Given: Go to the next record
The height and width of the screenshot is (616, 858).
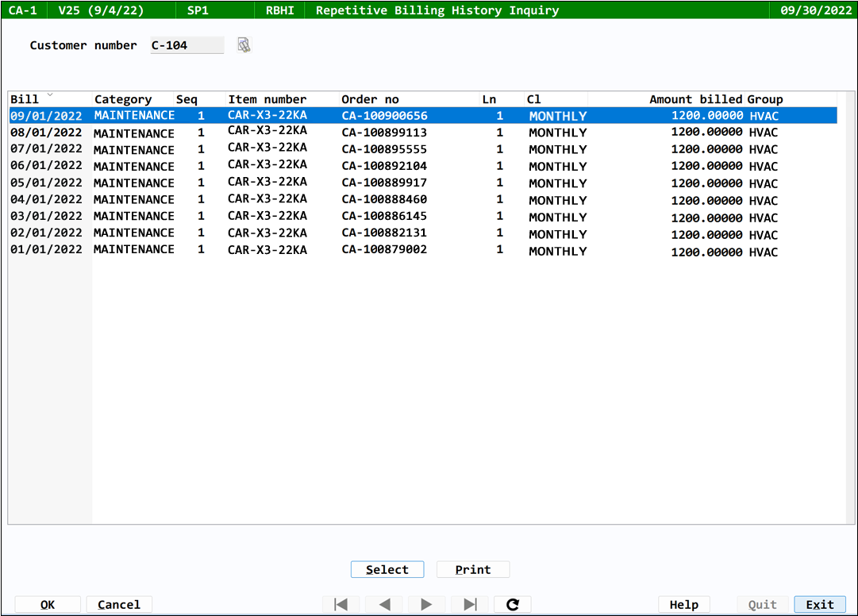Looking at the screenshot, I should [427, 605].
